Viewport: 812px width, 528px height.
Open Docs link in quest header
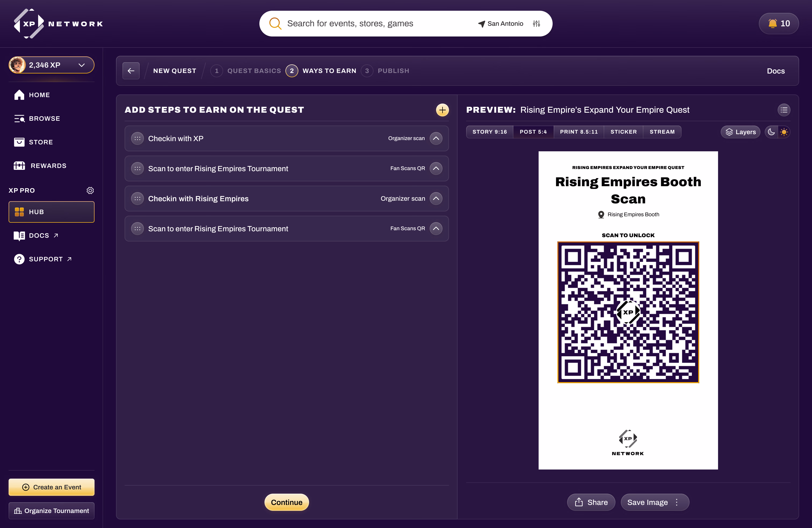[775, 71]
